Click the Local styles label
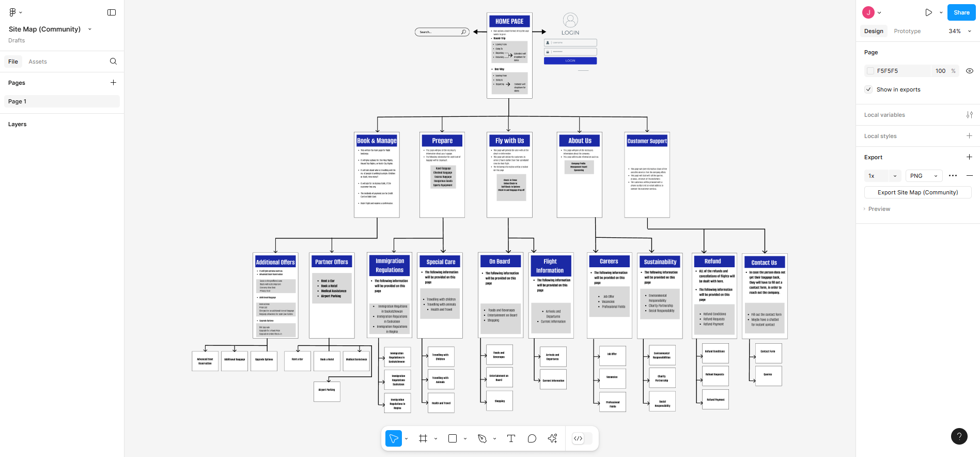 (880, 136)
